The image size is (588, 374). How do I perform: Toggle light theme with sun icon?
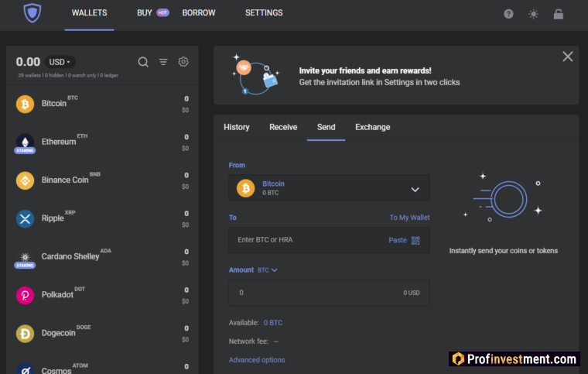tap(533, 14)
